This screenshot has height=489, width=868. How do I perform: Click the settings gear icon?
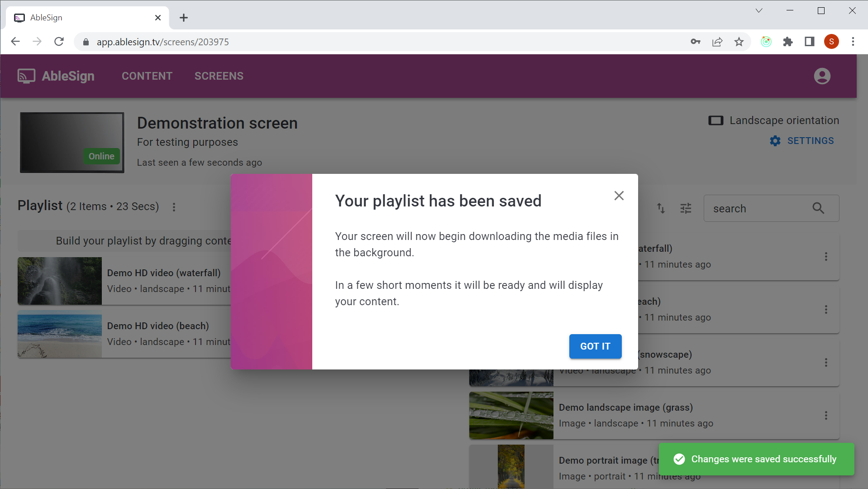click(775, 141)
